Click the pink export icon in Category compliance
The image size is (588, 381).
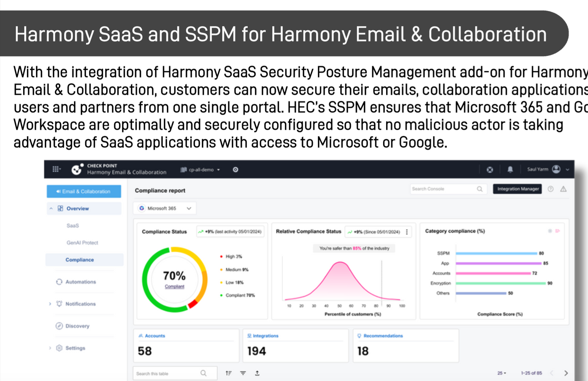(x=558, y=231)
